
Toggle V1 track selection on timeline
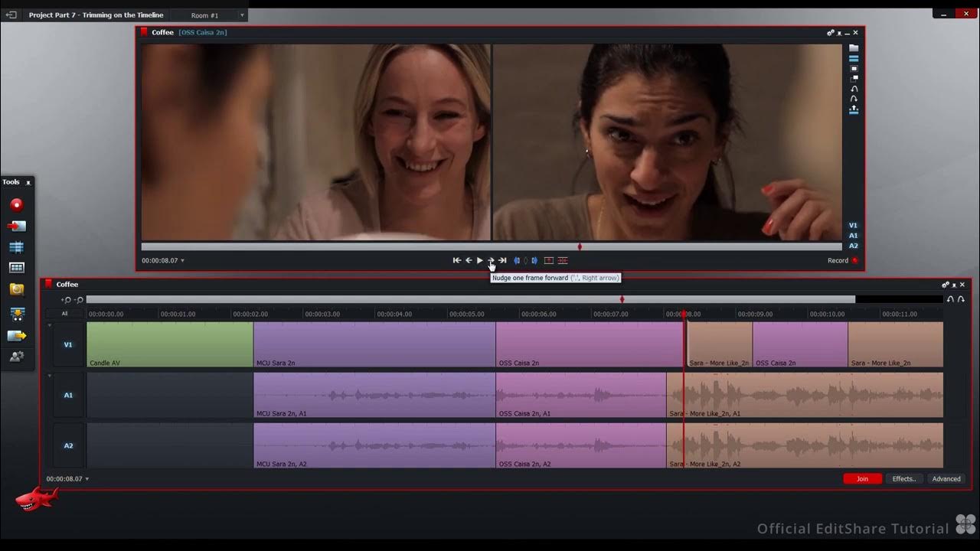(x=68, y=344)
